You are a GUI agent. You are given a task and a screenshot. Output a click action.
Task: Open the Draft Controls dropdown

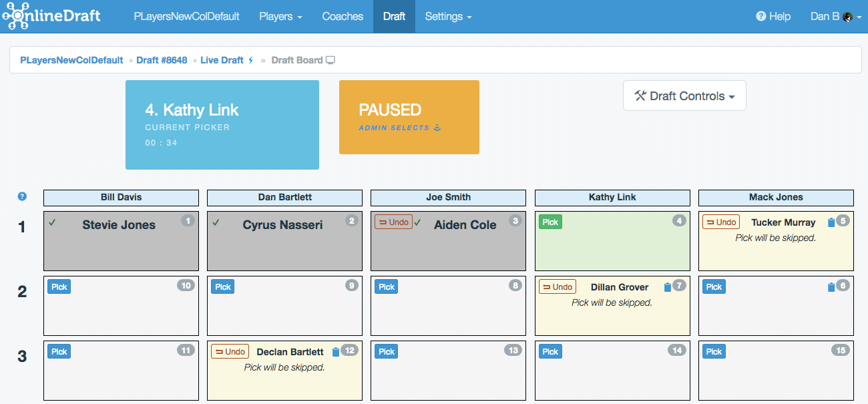pos(684,96)
